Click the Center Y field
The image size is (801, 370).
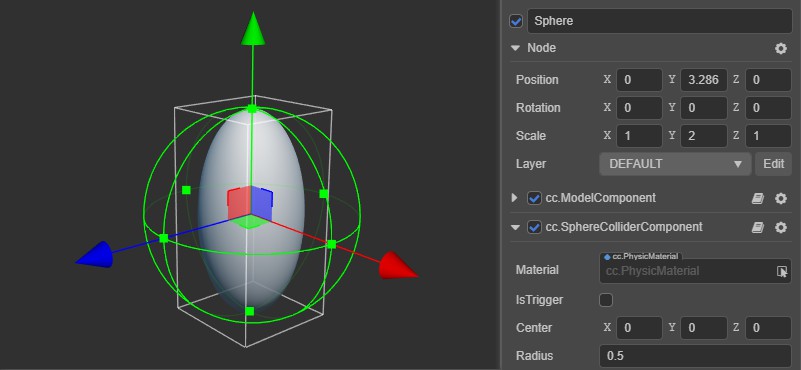pos(704,328)
